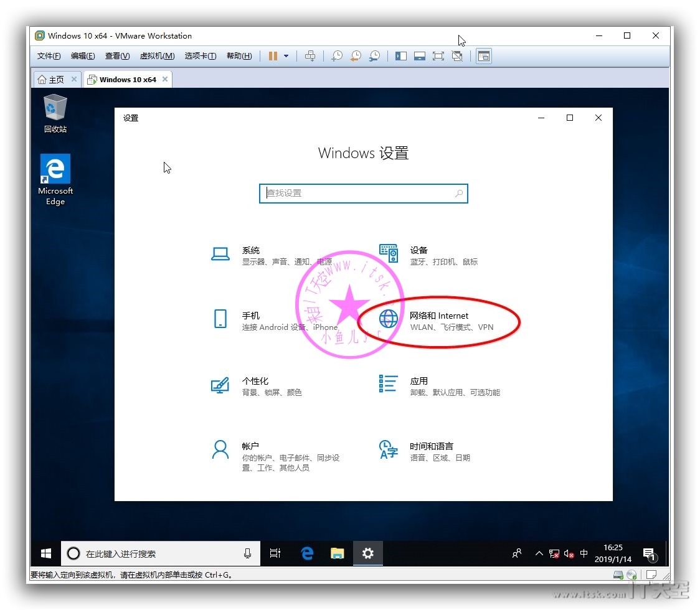Enter VMware full screen mode
Image resolution: width=700 pixels, height=610 pixels.
(x=438, y=56)
